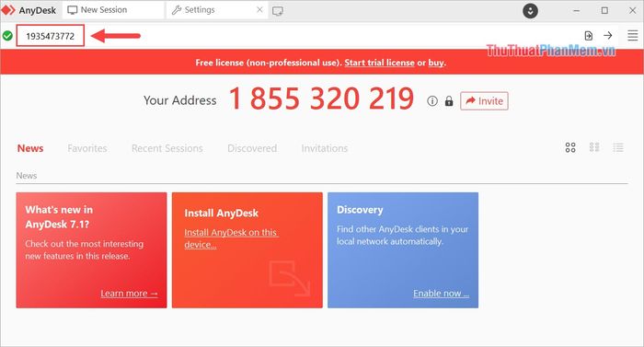Click the Start trial license link

[379, 63]
